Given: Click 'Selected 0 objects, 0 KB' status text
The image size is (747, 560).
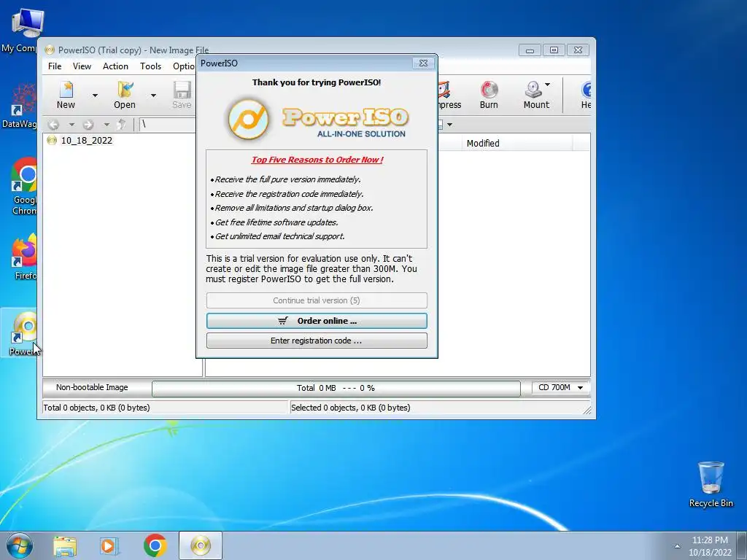Looking at the screenshot, I should [351, 408].
